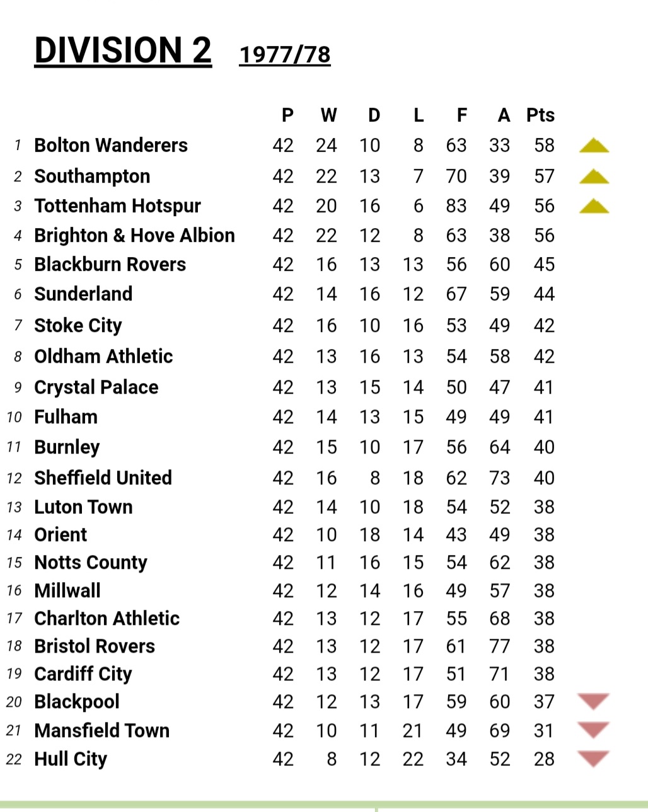Select Cardiff City team name
This screenshot has height=812, width=648.
pos(83,674)
